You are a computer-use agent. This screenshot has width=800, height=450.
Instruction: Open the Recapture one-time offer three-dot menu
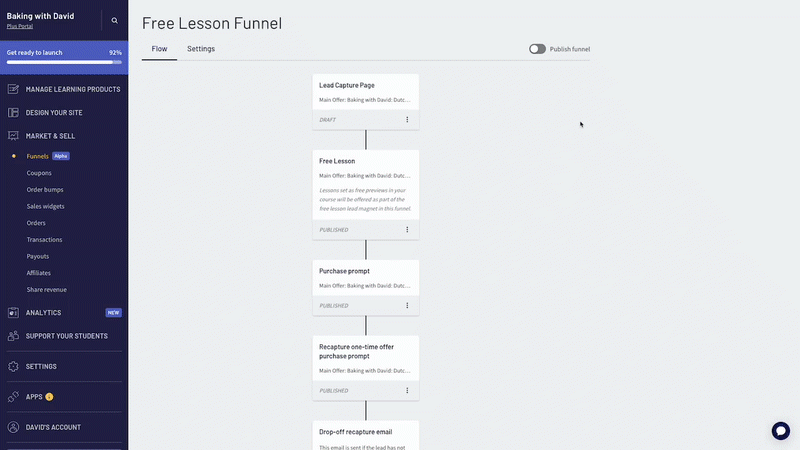pyautogui.click(x=407, y=390)
